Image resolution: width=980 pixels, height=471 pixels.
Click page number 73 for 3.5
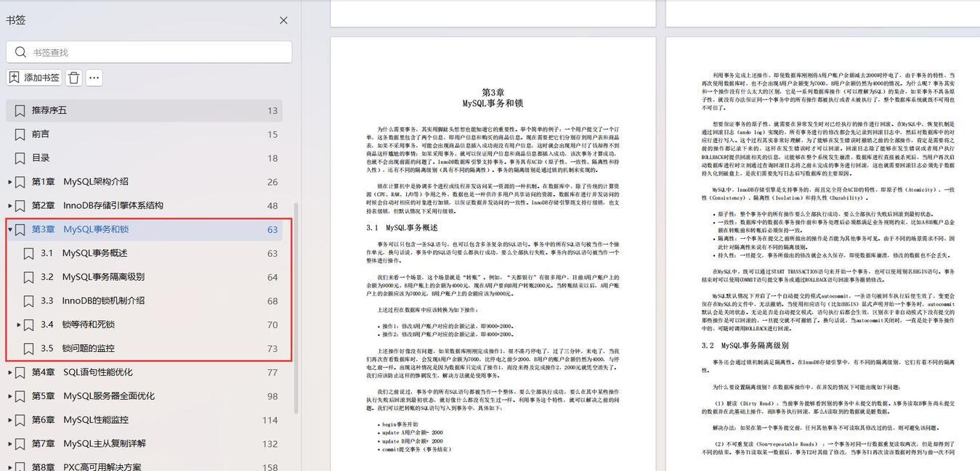tap(272, 348)
